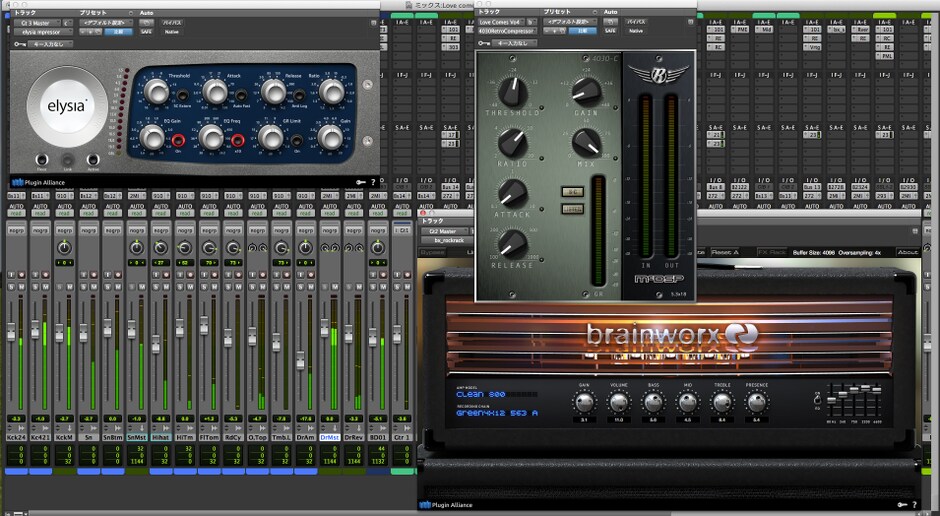Click the Ratio knob on elysia mpressor
The width and height of the screenshot is (940, 516).
coord(331,92)
